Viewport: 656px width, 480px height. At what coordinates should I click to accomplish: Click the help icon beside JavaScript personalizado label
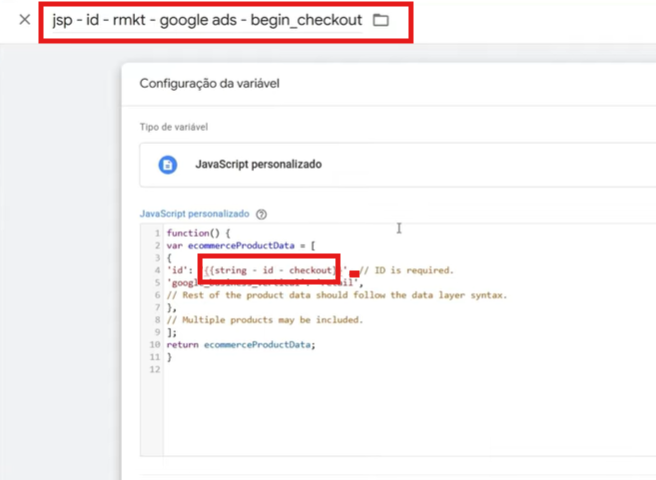[261, 214]
